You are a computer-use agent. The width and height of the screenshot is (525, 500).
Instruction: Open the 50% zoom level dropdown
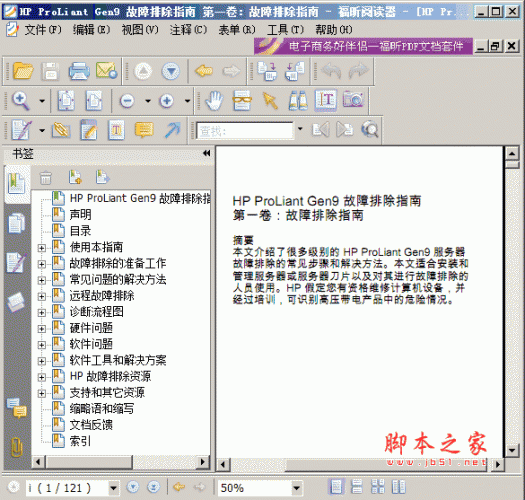point(296,488)
